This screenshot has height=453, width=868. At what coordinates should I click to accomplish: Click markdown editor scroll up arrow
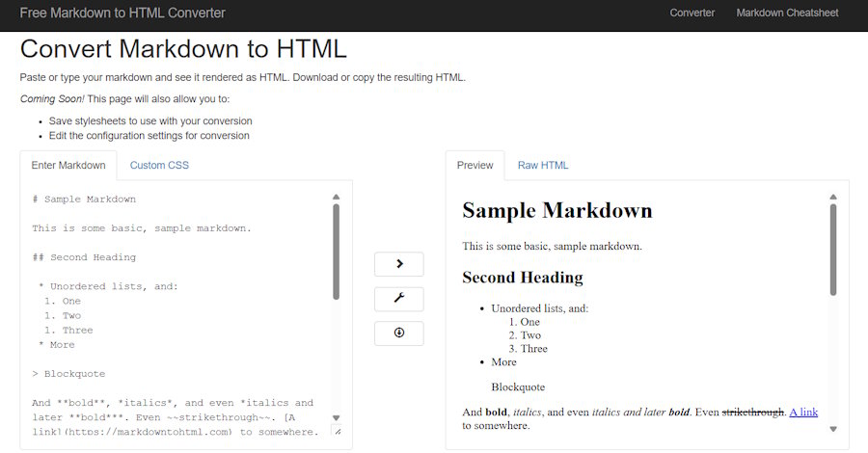click(336, 197)
